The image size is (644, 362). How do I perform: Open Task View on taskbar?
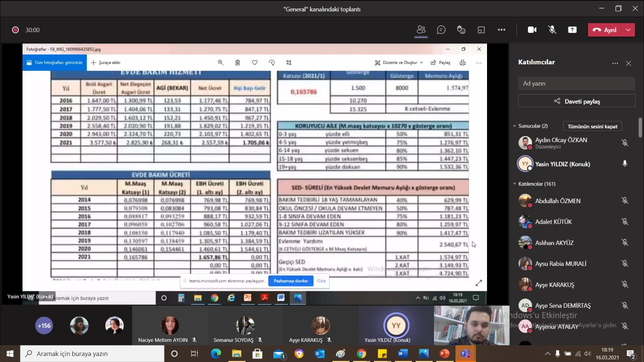(194, 354)
